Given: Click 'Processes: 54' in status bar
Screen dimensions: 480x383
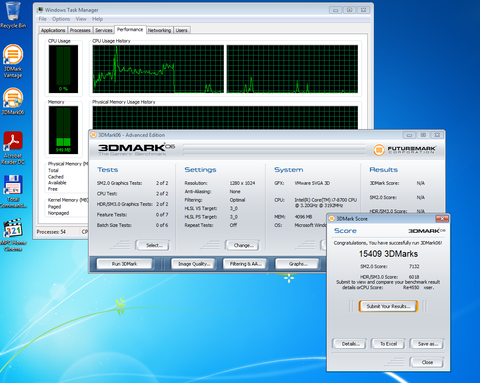Looking at the screenshot, I should coord(51,232).
